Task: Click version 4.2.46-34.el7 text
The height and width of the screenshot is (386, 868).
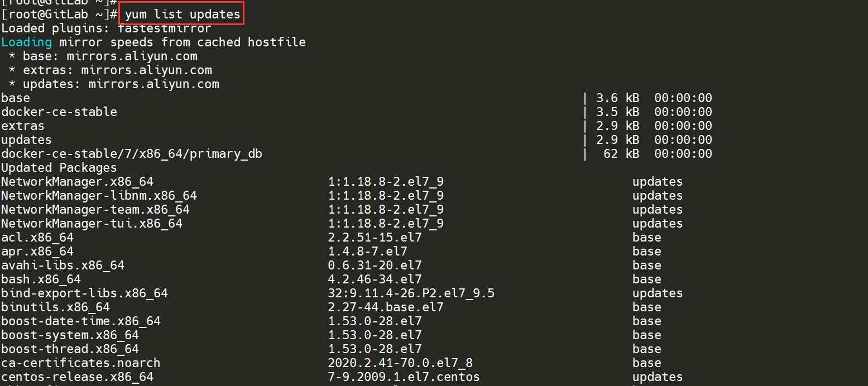Action: pyautogui.click(x=375, y=279)
